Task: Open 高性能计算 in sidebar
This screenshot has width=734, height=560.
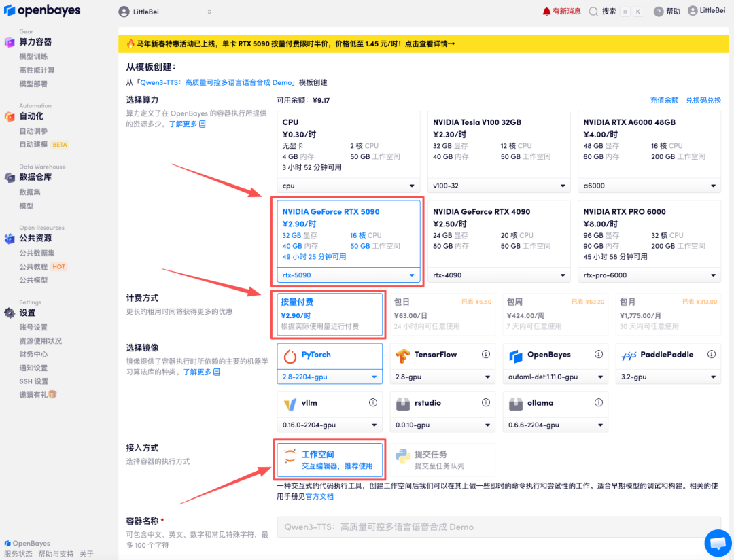Action: [37, 70]
